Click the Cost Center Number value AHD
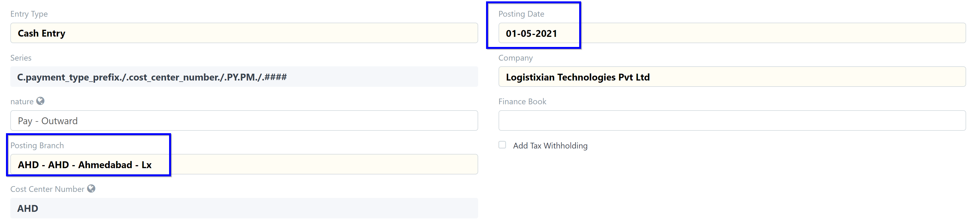The height and width of the screenshot is (223, 980). [243, 209]
